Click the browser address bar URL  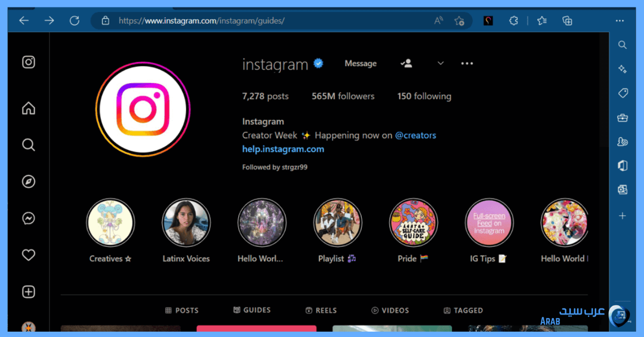(x=201, y=21)
